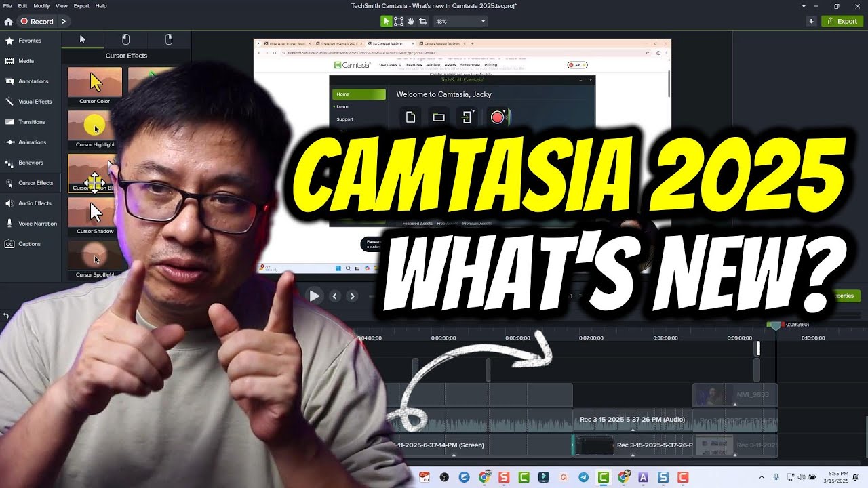This screenshot has height=488, width=868.
Task: Activate the canvas Select arrow tool
Action: pos(387,22)
